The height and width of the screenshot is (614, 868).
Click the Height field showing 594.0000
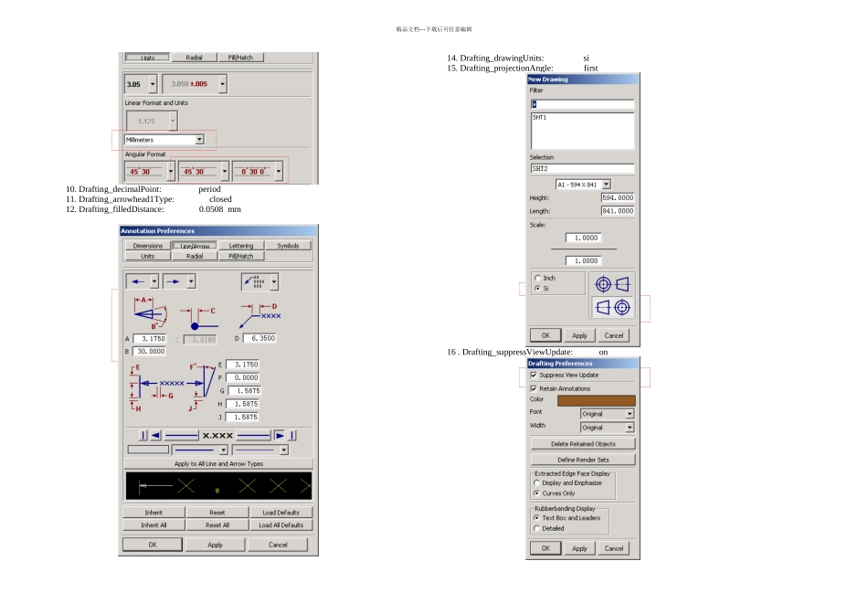tap(618, 197)
